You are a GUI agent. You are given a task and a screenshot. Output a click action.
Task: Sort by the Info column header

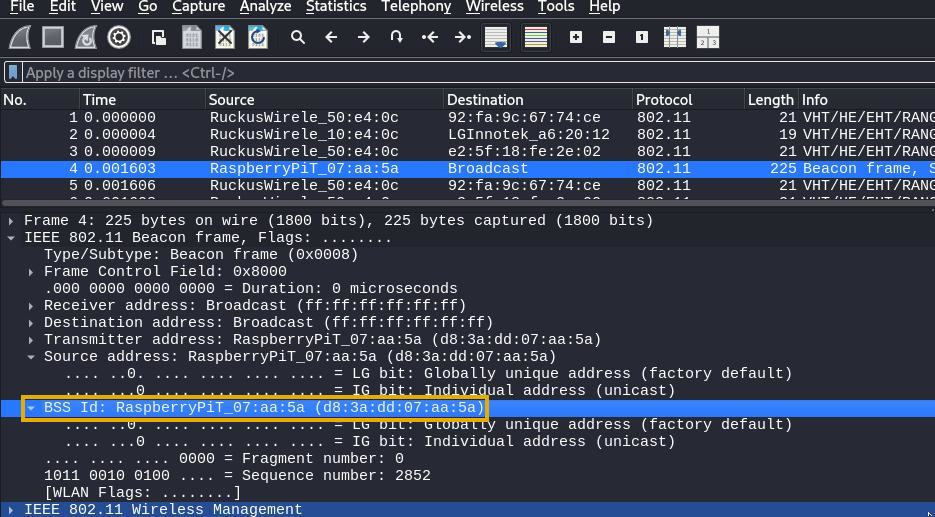866,100
